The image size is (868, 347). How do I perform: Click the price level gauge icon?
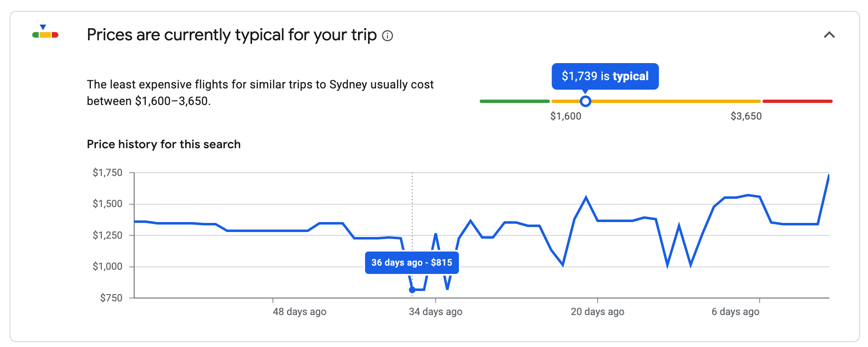pos(45,32)
